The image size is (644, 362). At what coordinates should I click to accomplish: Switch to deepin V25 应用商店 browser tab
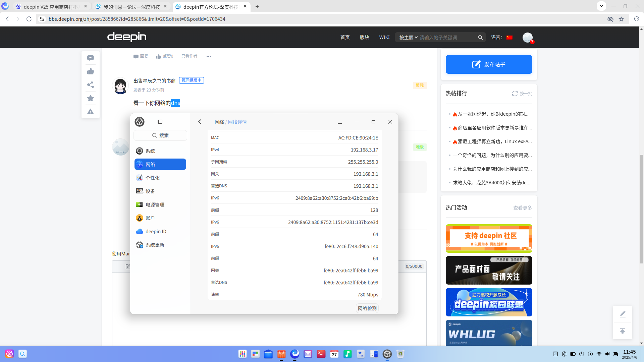click(x=52, y=7)
